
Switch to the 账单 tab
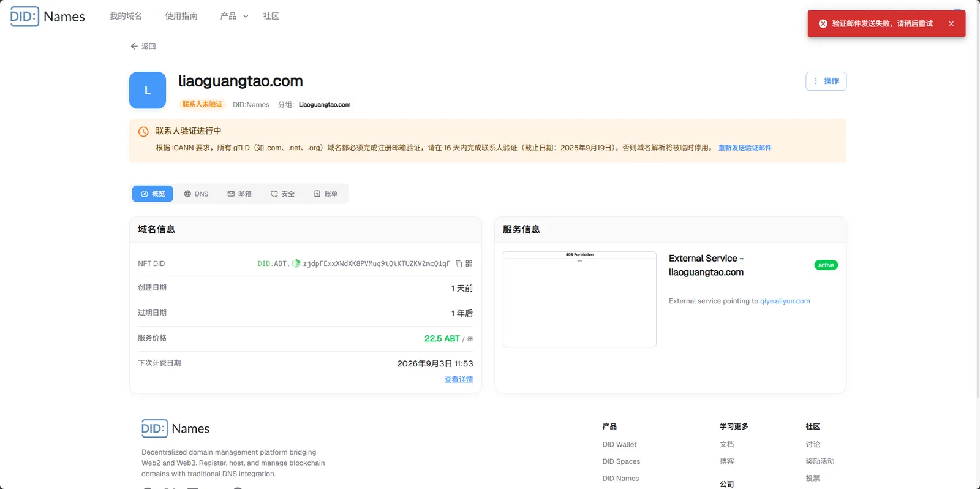pos(326,194)
